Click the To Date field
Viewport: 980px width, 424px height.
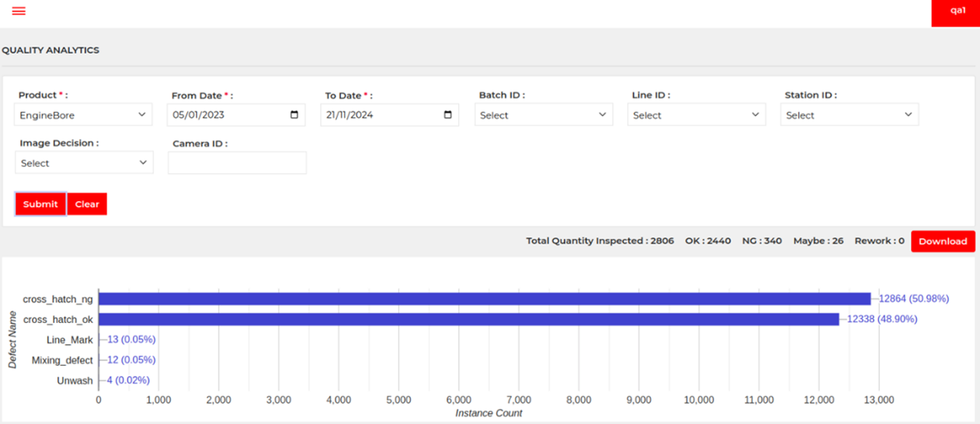390,115
